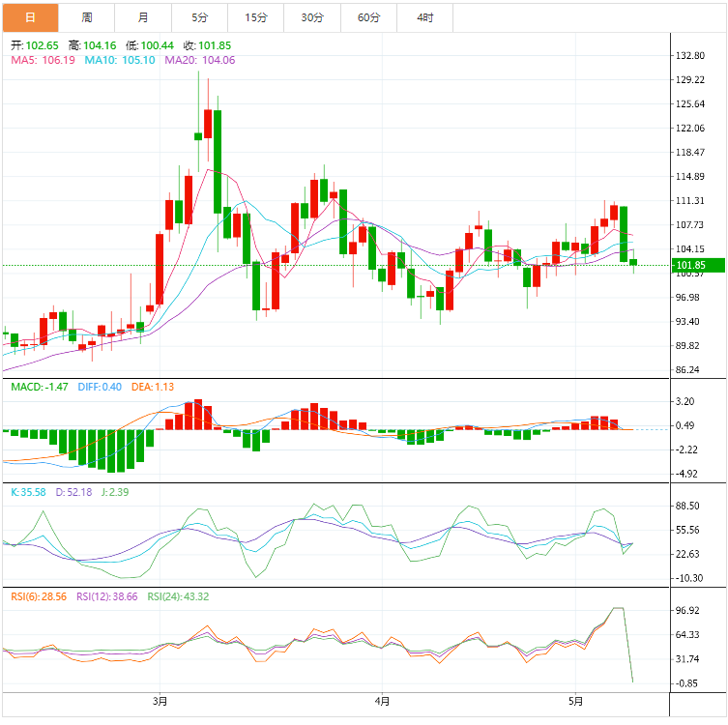728x725 pixels.
Task: Click the MA10: 105.10 legend label
Action: coord(120,60)
